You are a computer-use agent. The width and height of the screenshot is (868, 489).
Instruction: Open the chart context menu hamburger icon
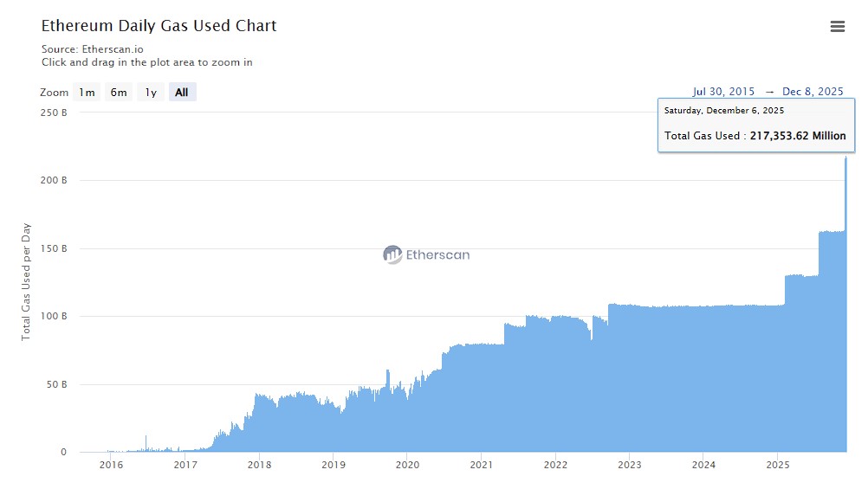(837, 27)
